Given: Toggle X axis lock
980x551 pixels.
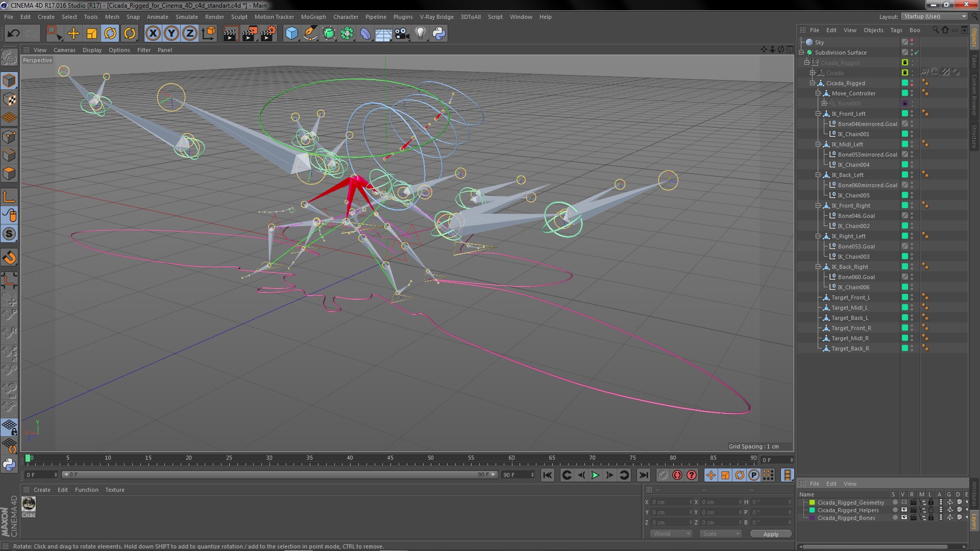Looking at the screenshot, I should click(x=153, y=34).
